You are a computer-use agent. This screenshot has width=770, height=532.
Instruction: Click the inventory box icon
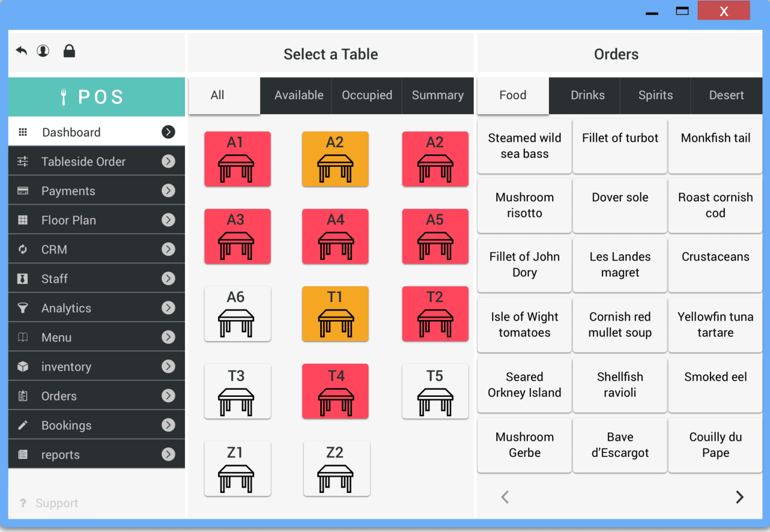23,366
